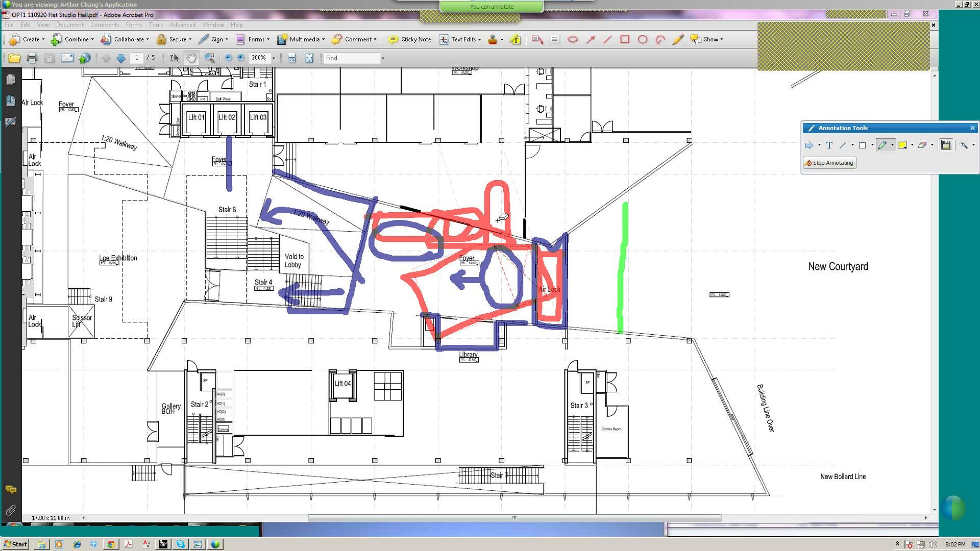
Task: Toggle the Hand tool
Action: (191, 58)
